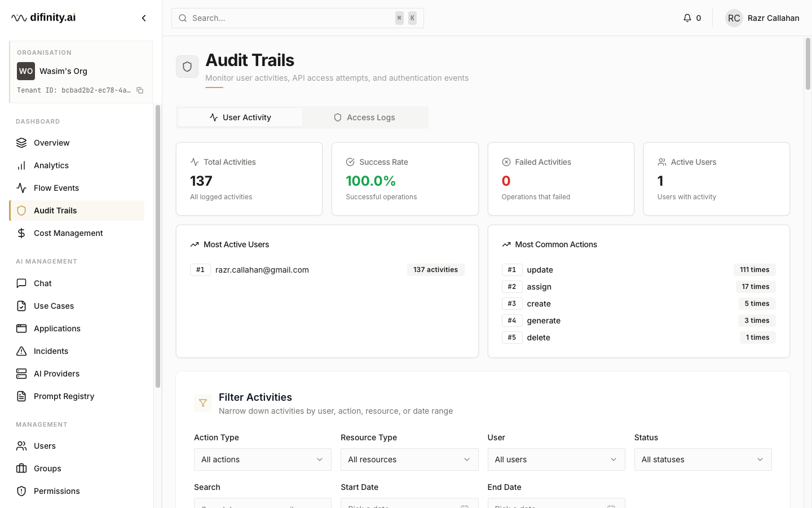Open the Razr Callahan profile menu
The width and height of the screenshot is (812, 508).
(762, 18)
